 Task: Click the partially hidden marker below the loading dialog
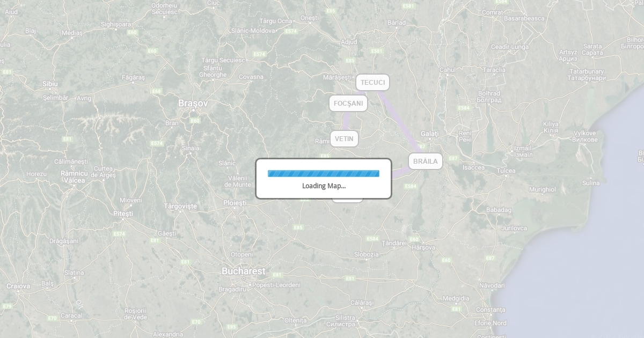coord(347,200)
